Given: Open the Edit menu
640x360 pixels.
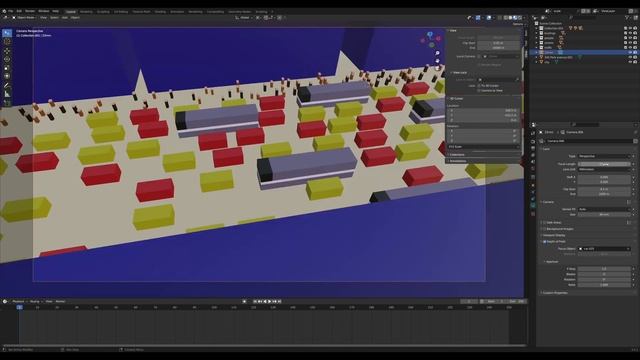Looking at the screenshot, I should point(19,11).
